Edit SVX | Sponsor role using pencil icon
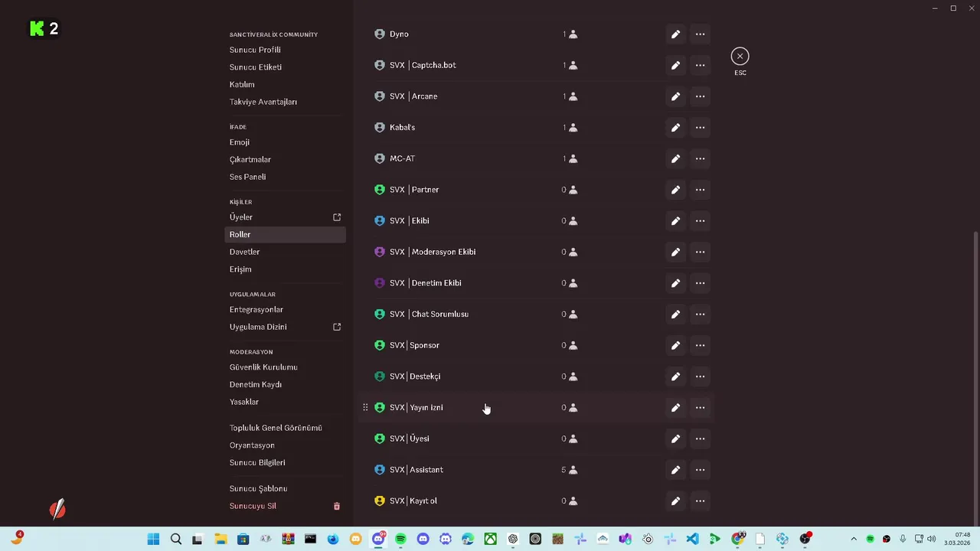980x551 pixels. [x=675, y=345]
